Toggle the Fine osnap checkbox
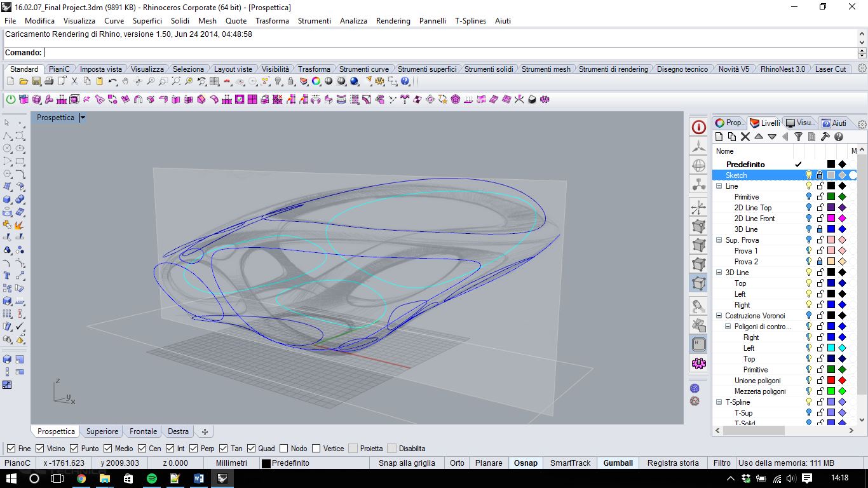 10,449
